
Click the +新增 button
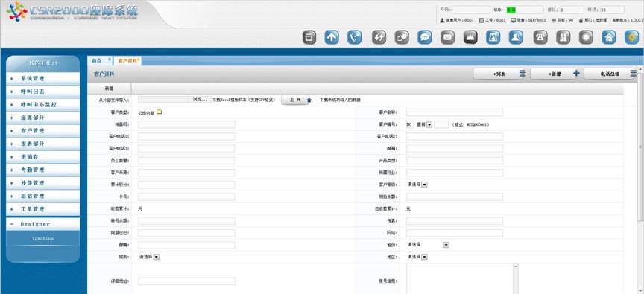(555, 74)
